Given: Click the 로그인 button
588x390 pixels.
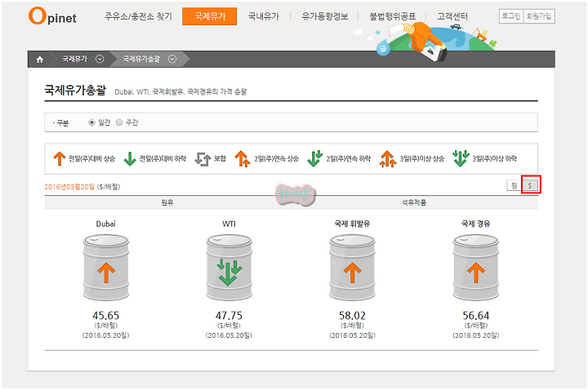Looking at the screenshot, I should click(x=510, y=16).
